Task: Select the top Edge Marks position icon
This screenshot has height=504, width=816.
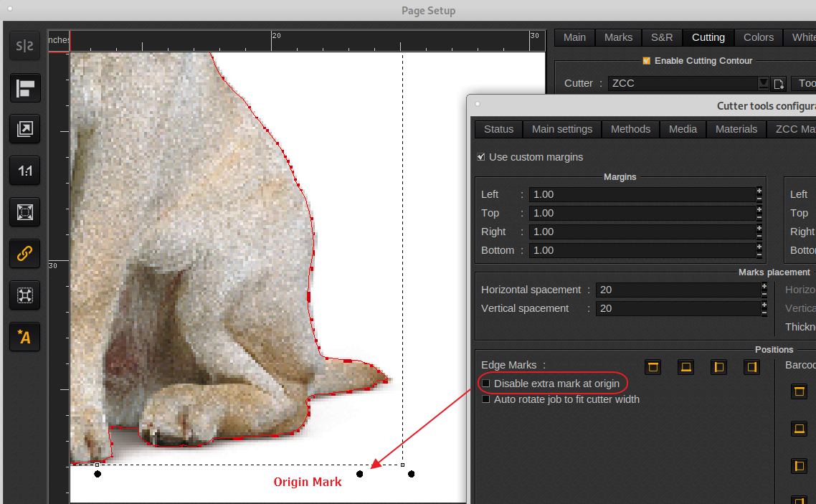Action: coord(653,367)
